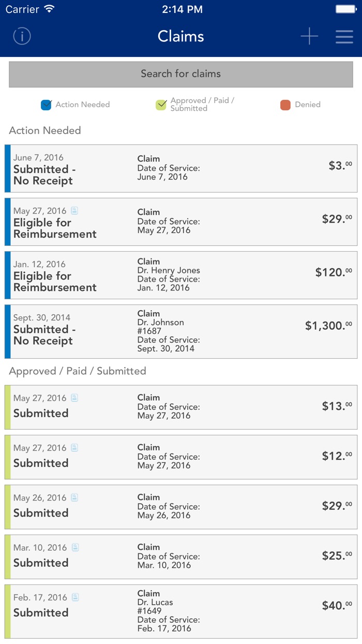The width and height of the screenshot is (362, 644).
Task: Tap the Action Needed section header
Action: 45,130
